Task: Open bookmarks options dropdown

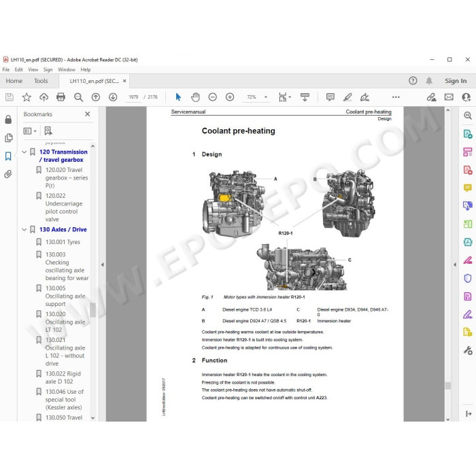Action: click(30, 131)
